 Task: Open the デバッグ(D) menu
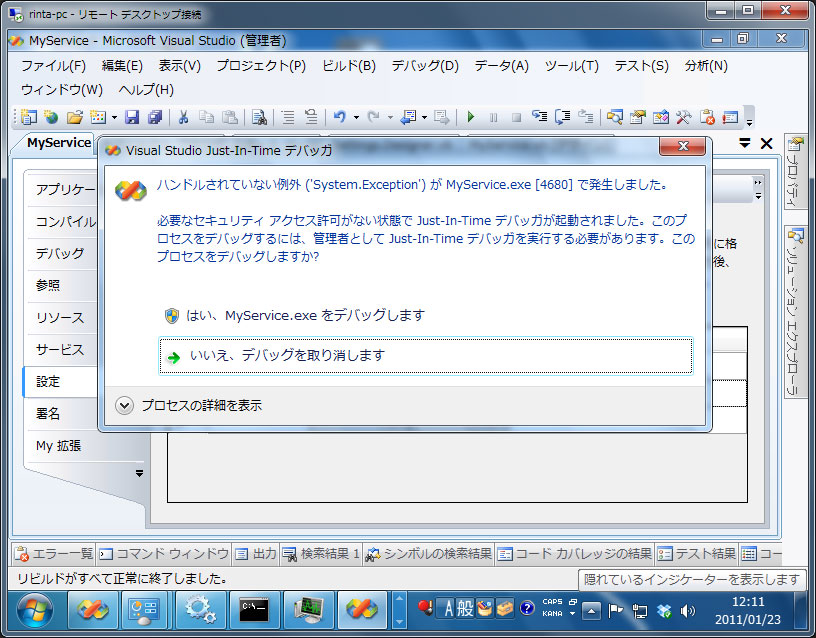(x=425, y=66)
